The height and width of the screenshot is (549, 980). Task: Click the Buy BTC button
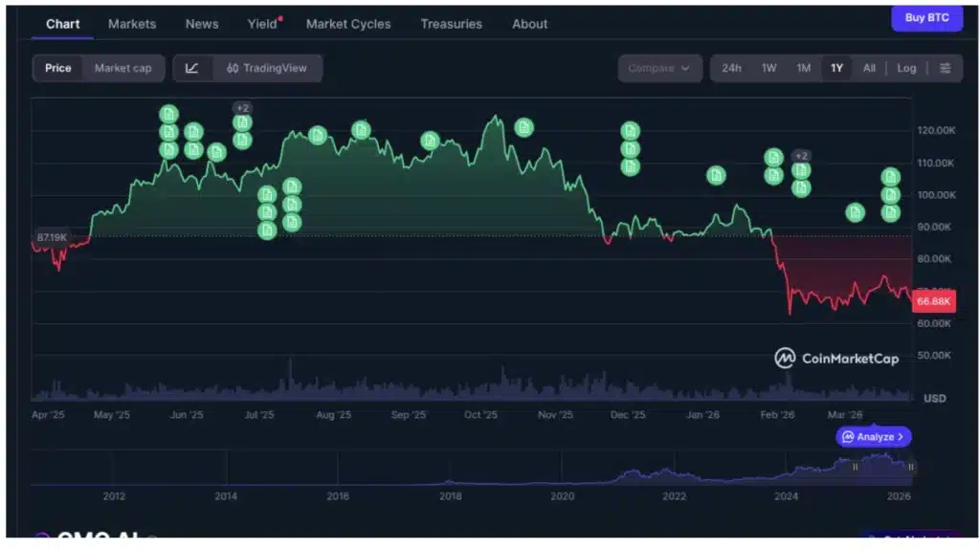(x=926, y=18)
